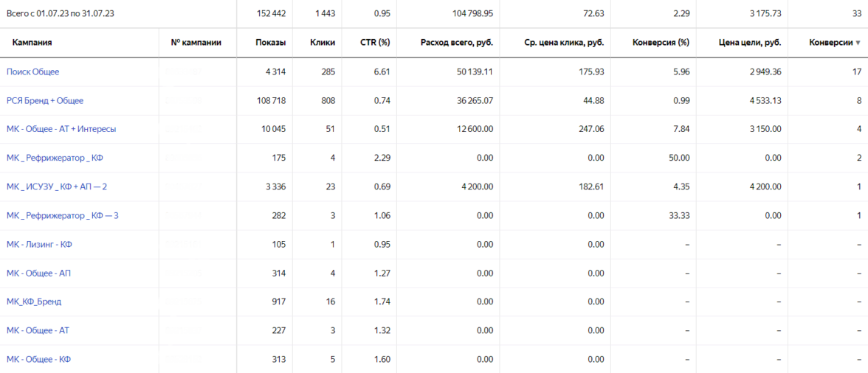
Task: Open the МК - Лизинг - КФ campaign
Action: [39, 244]
